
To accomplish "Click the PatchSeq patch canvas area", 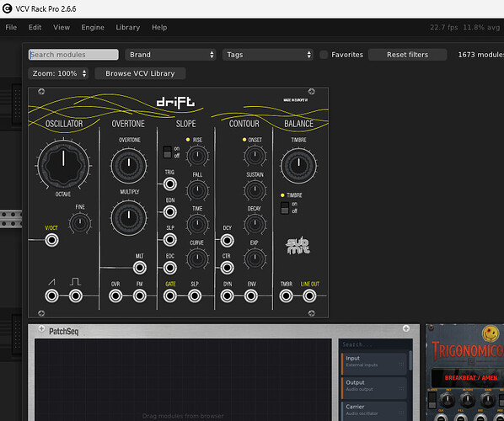I will (x=183, y=380).
